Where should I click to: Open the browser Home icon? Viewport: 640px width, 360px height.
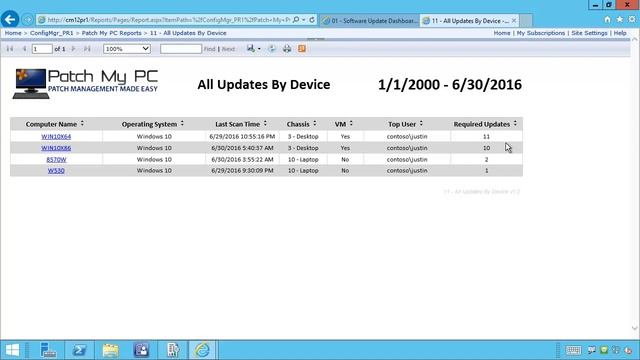(x=607, y=20)
